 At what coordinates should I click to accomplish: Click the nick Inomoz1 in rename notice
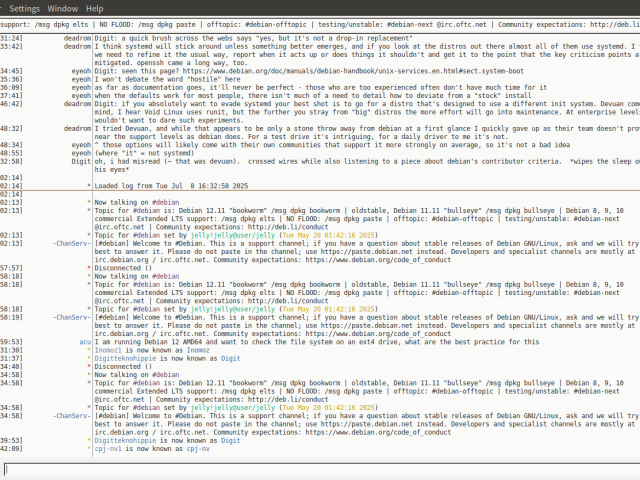pos(108,350)
